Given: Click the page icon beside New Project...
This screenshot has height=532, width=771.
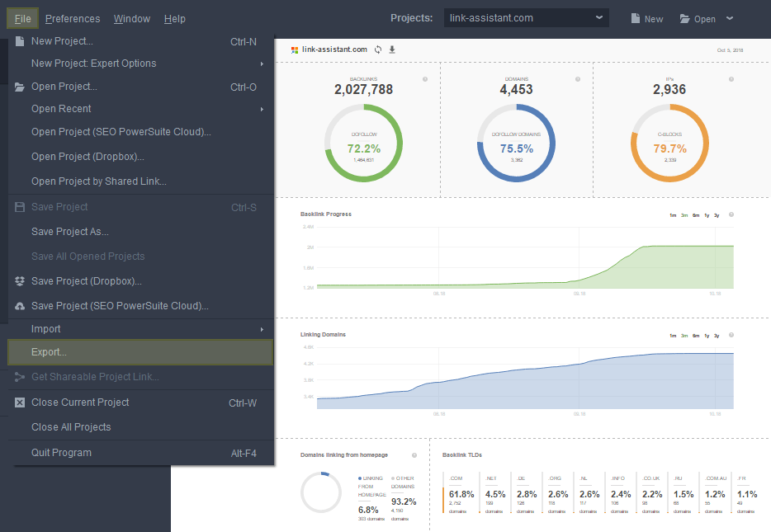Looking at the screenshot, I should (x=20, y=41).
